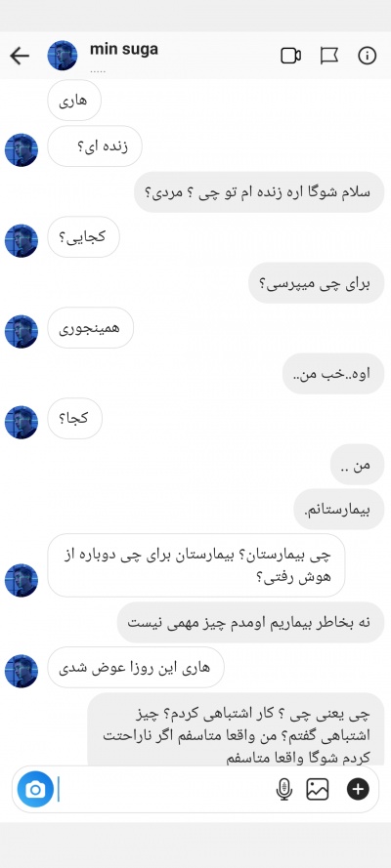Select the message همینجوری
Image resolution: width=391 pixels, height=868 pixels.
tap(90, 328)
